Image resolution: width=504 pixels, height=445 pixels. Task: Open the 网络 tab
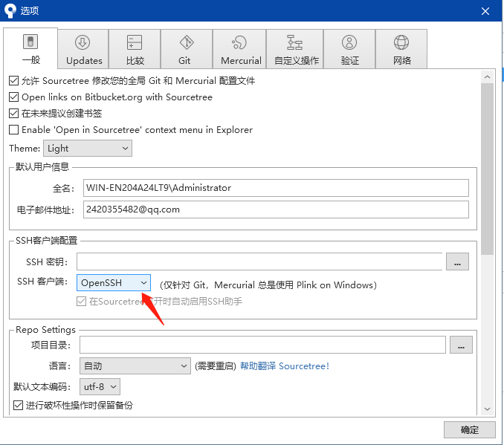(x=401, y=49)
